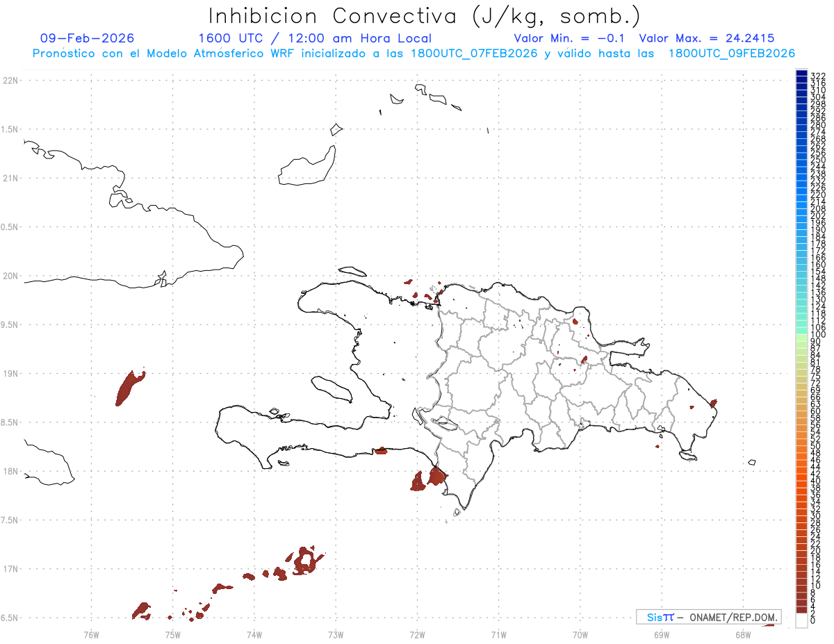Click the "18N" latitude label
This screenshot has width=834, height=644.
[x=10, y=472]
